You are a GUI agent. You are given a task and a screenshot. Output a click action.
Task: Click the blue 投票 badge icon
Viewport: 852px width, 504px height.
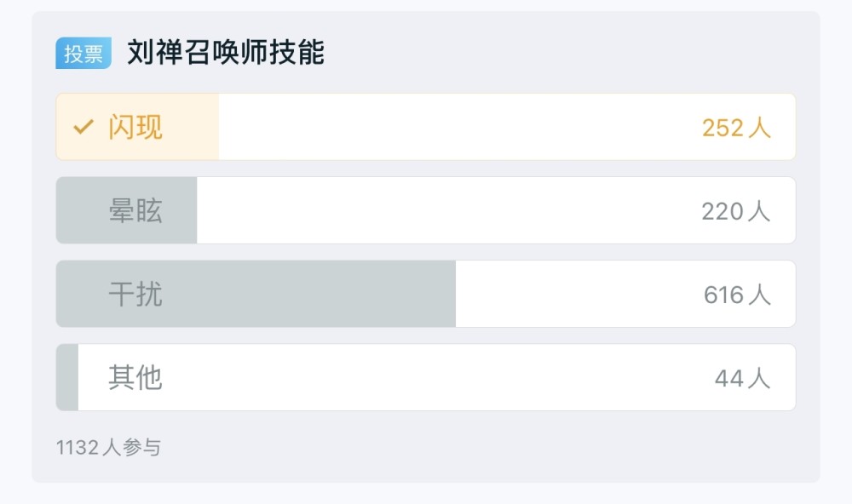[x=83, y=54]
